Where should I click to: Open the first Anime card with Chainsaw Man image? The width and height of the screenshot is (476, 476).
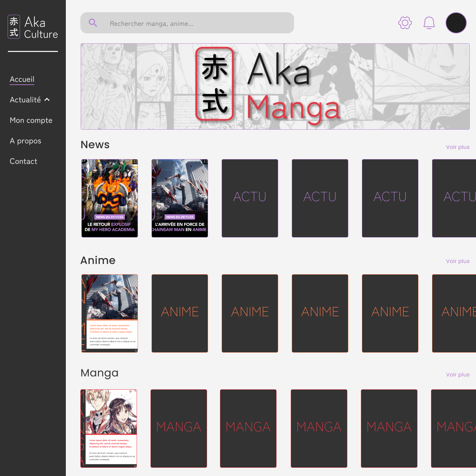tap(109, 313)
